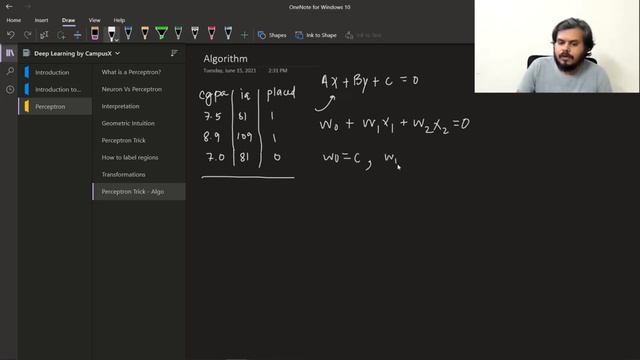Open Search in the left rail
The width and height of the screenshot is (640, 360).
click(x=10, y=71)
